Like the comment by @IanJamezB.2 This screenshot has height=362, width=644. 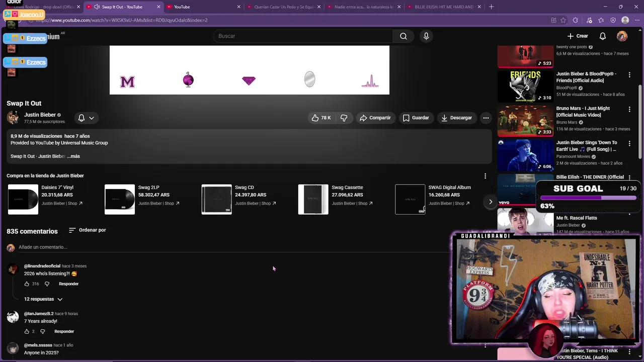27,331
